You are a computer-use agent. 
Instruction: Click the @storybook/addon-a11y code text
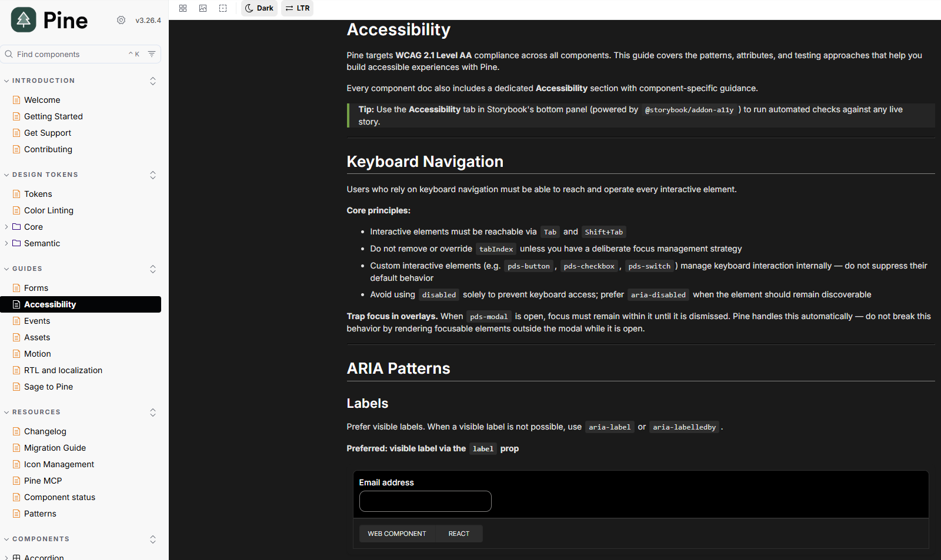click(x=689, y=110)
